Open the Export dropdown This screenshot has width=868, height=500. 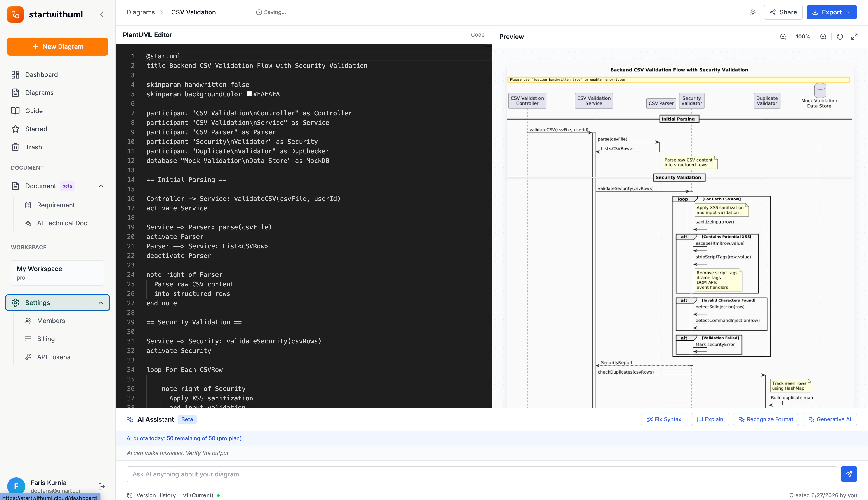pos(832,12)
